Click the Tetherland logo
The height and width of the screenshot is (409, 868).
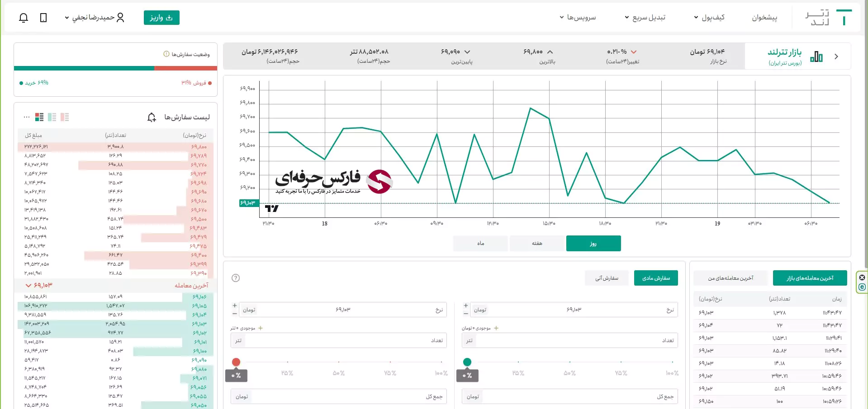pyautogui.click(x=828, y=17)
